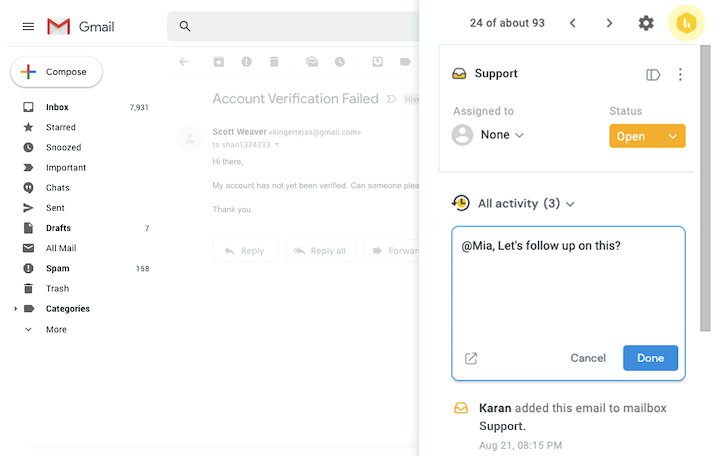Toggle the sidebar panel layout icon
Viewport: 720px width, 456px height.
pos(653,74)
